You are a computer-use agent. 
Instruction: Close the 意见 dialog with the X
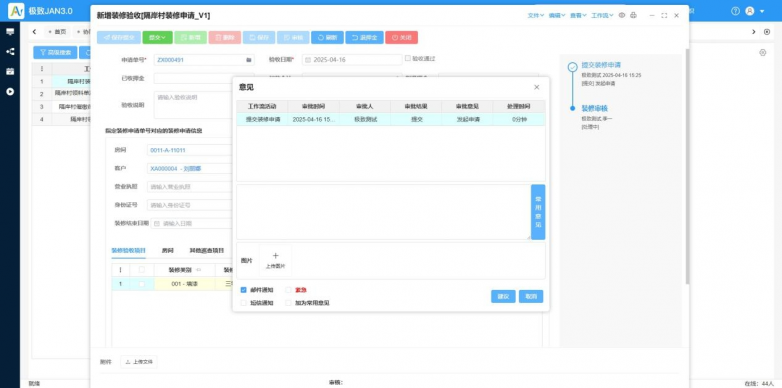point(537,87)
